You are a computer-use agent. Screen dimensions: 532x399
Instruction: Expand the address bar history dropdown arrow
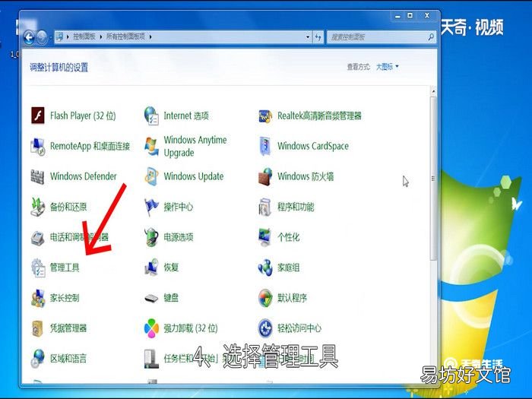tap(308, 37)
